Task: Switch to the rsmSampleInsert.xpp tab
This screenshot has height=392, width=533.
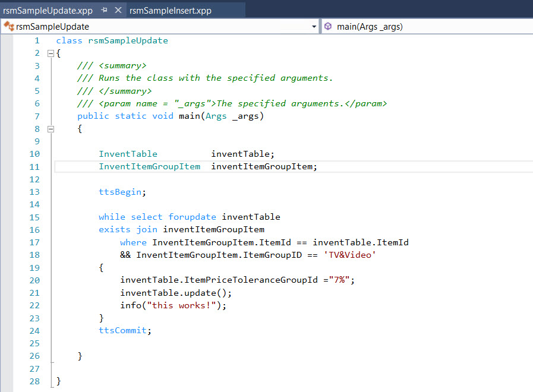Action: [170, 11]
